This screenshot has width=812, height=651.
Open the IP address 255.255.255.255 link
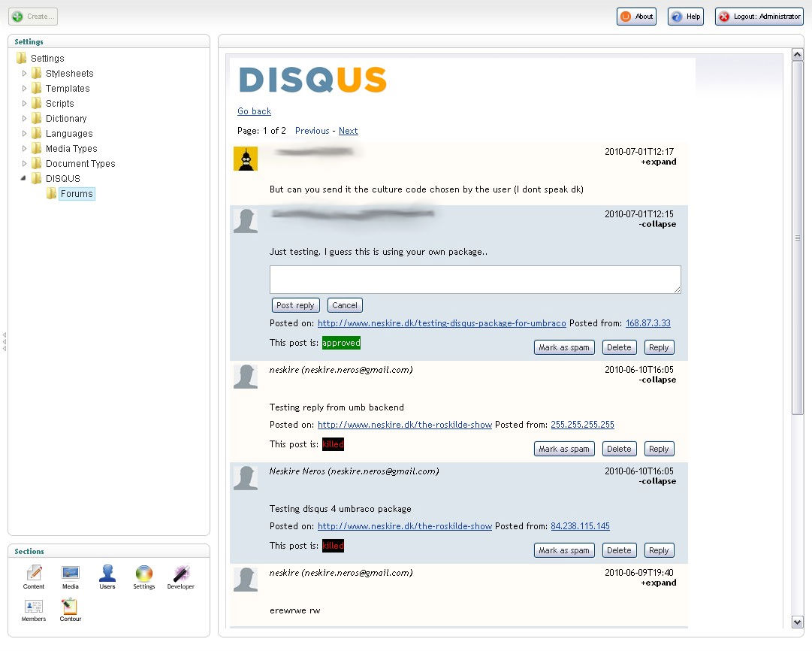(583, 425)
